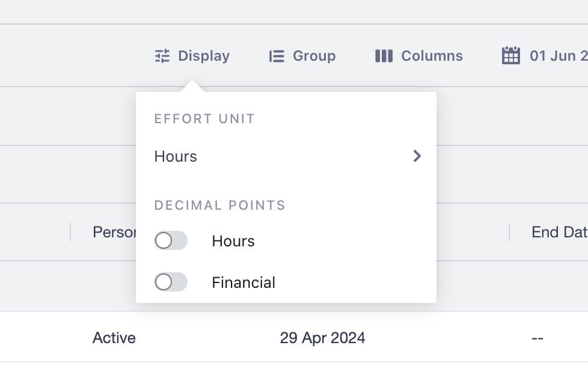Screen dimensions: 588x381
Task: Click the Financial toggle label text
Action: [x=243, y=282]
